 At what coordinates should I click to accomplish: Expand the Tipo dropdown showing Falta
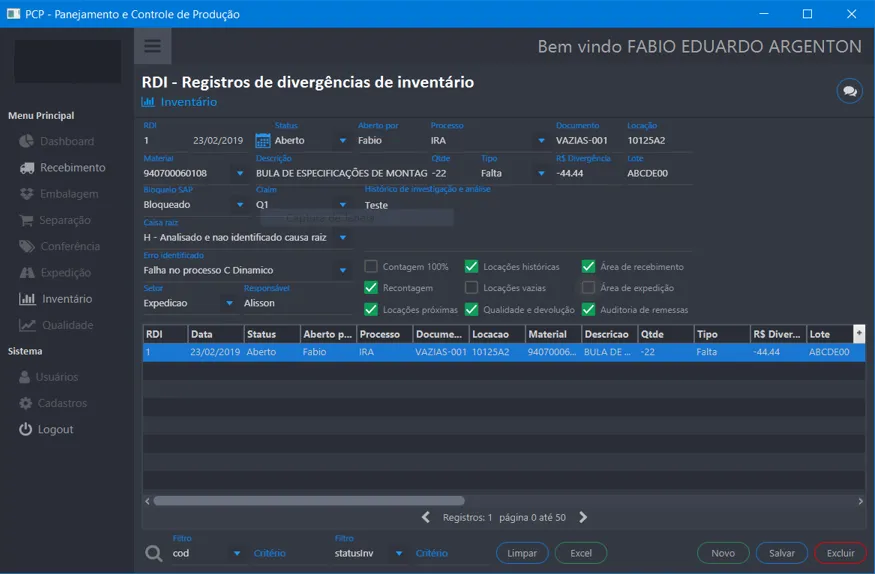click(x=541, y=173)
